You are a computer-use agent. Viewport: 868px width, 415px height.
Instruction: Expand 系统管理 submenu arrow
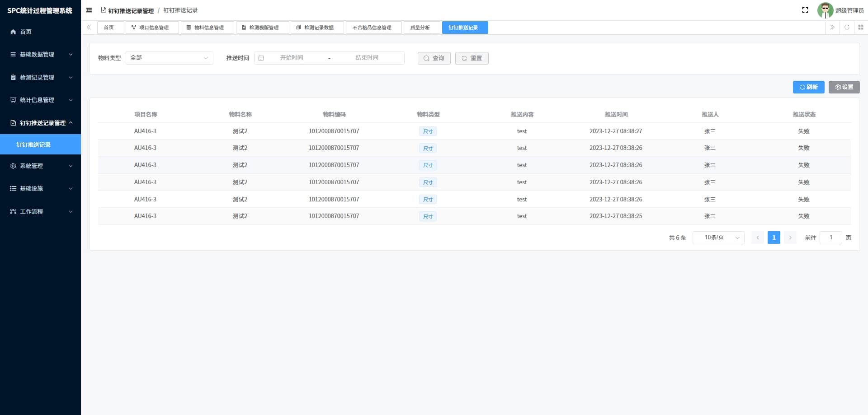(71, 166)
